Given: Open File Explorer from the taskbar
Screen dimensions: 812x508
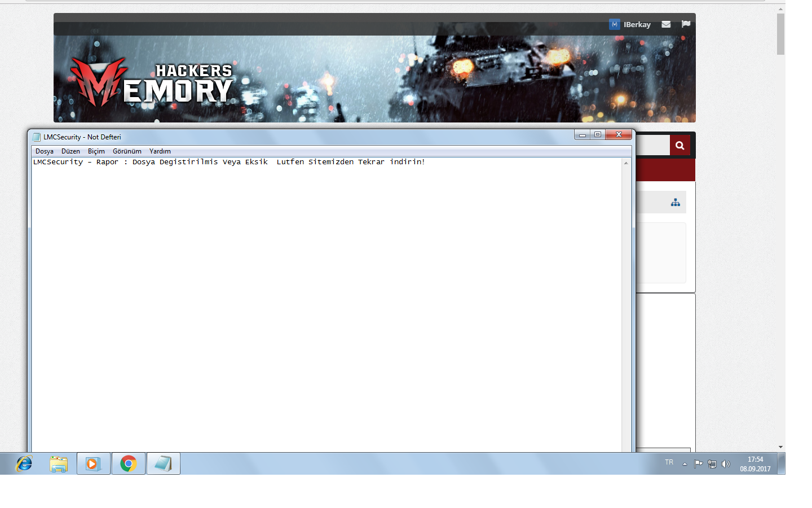Looking at the screenshot, I should click(x=59, y=463).
